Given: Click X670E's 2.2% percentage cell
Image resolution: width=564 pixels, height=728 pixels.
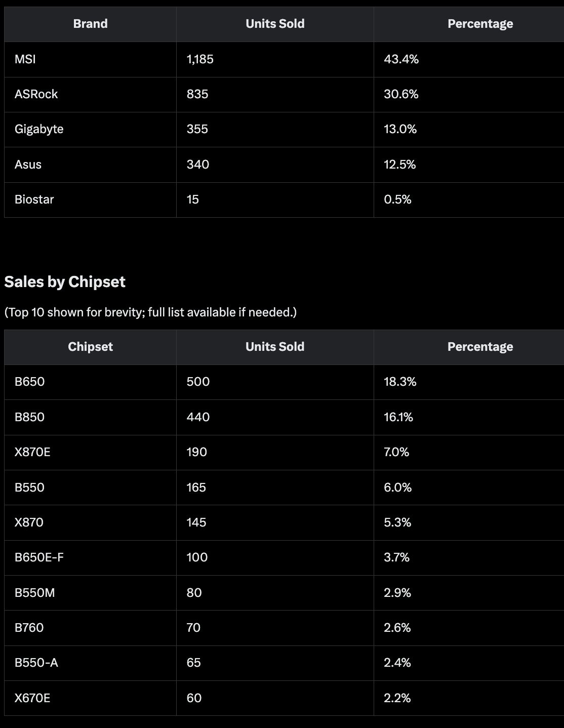Looking at the screenshot, I should click(x=397, y=698).
